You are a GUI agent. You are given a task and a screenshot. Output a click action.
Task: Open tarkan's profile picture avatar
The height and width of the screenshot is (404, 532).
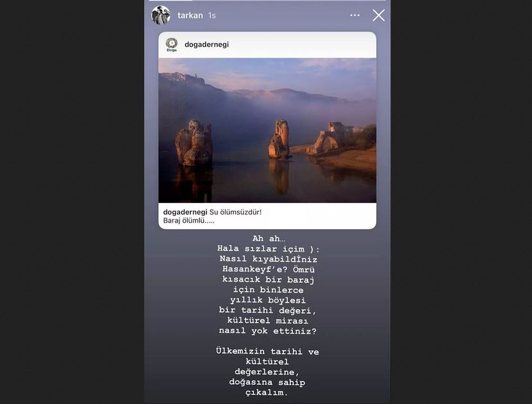pos(161,15)
